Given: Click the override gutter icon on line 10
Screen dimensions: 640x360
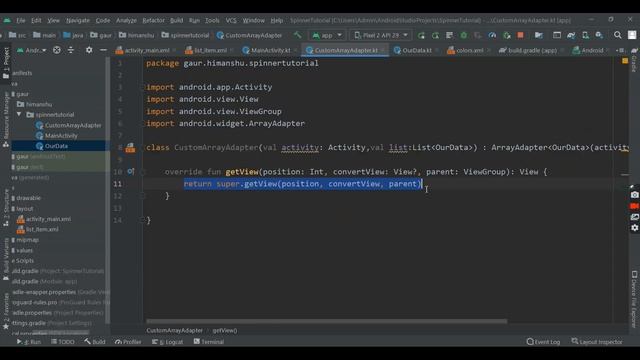Looking at the screenshot, I should click(x=130, y=171).
